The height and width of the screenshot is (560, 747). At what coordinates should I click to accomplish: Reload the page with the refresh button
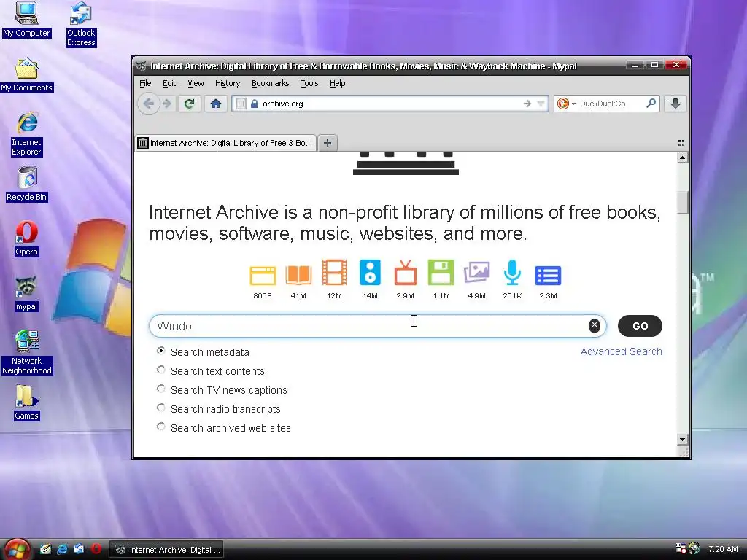(x=189, y=104)
